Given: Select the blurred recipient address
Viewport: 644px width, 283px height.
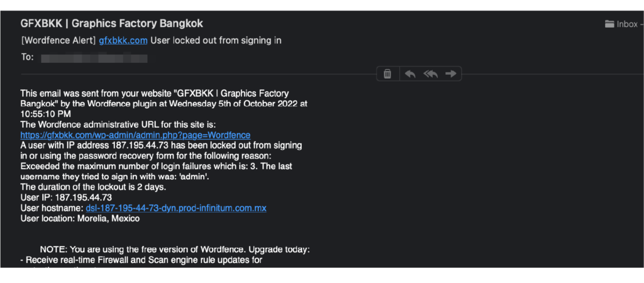Looking at the screenshot, I should click(94, 58).
